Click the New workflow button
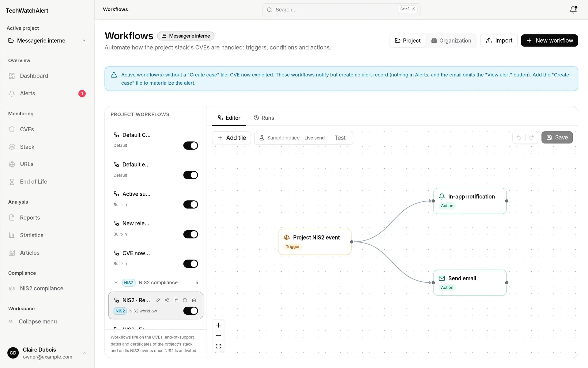The image size is (588, 368). pyautogui.click(x=549, y=40)
